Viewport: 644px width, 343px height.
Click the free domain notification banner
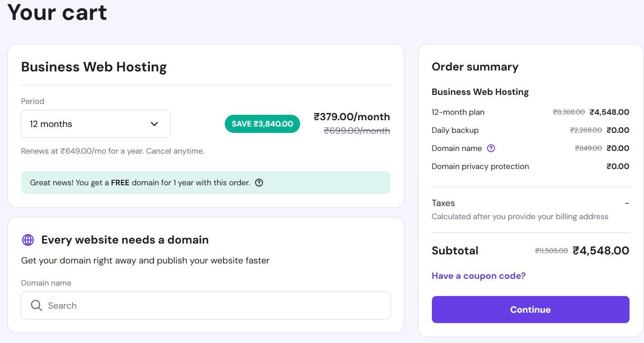[x=205, y=183]
